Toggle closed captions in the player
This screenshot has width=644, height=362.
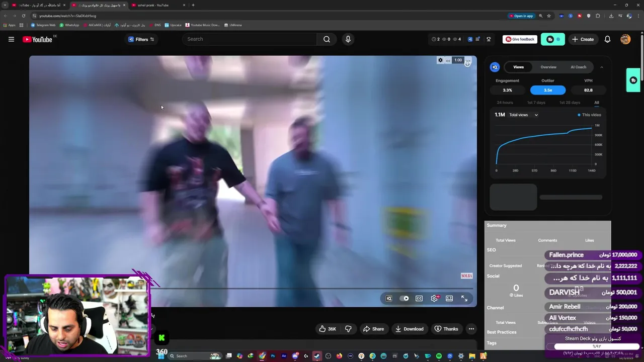(419, 298)
